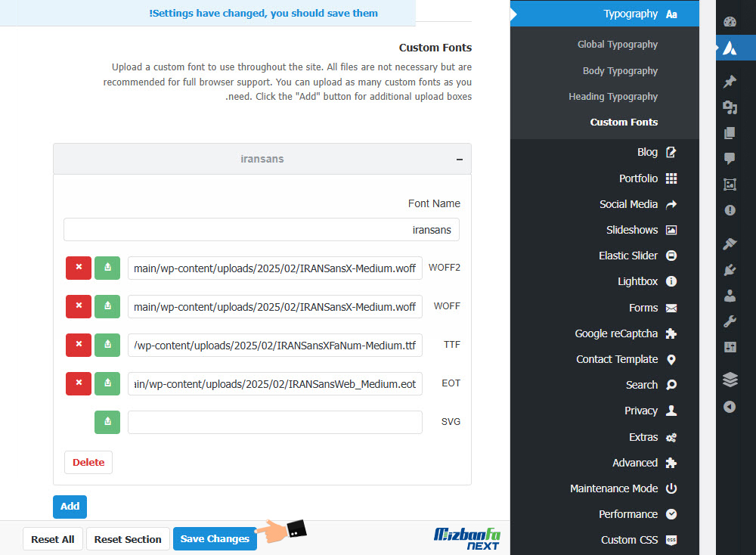Focus the empty SVG file URL field
This screenshot has width=756, height=555.
[275, 423]
